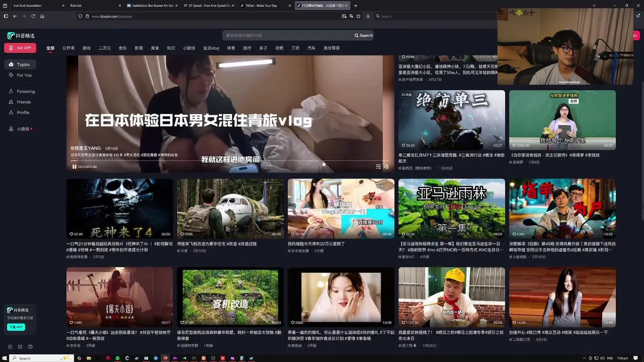The width and height of the screenshot is (644, 362).
Task: Open the 客机改造 video thumbnail
Action: point(230,297)
